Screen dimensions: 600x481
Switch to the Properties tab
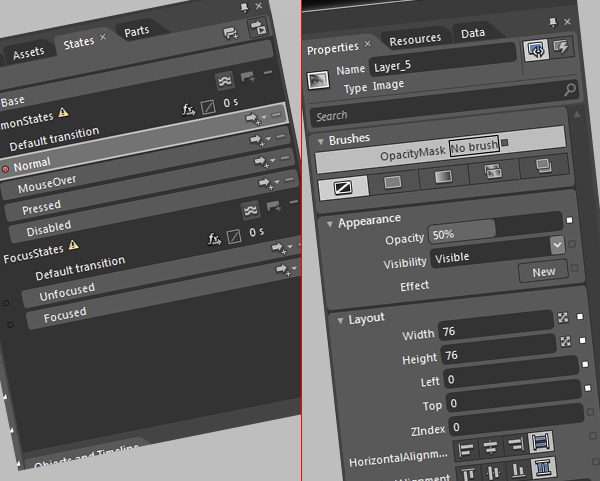(333, 49)
